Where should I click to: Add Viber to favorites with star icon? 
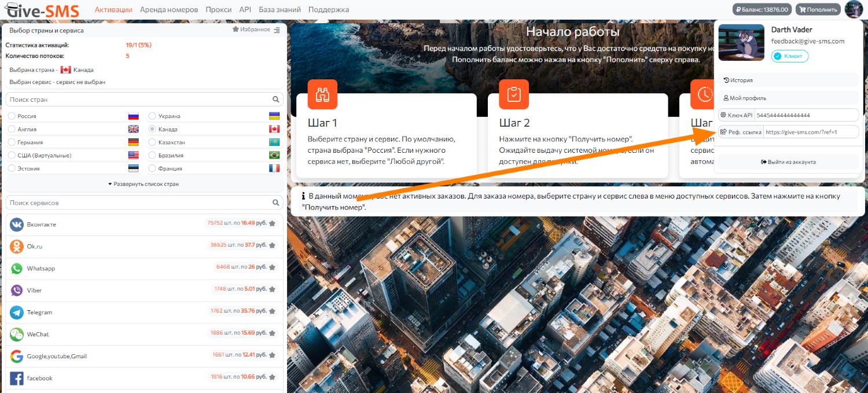[272, 289]
